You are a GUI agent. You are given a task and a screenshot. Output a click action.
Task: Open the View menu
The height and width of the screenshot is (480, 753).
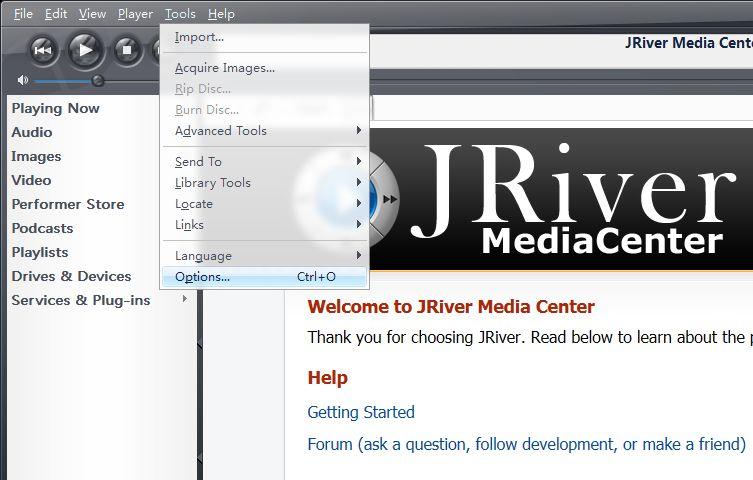[92, 14]
